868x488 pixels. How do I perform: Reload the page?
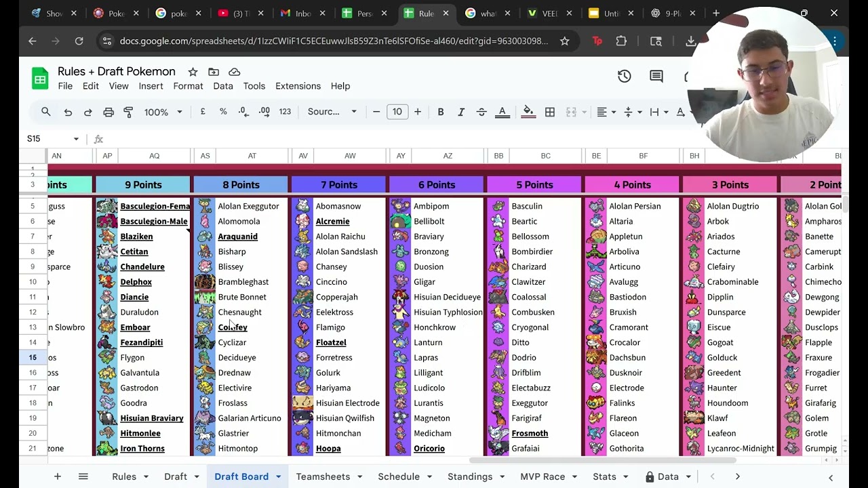coord(79,41)
